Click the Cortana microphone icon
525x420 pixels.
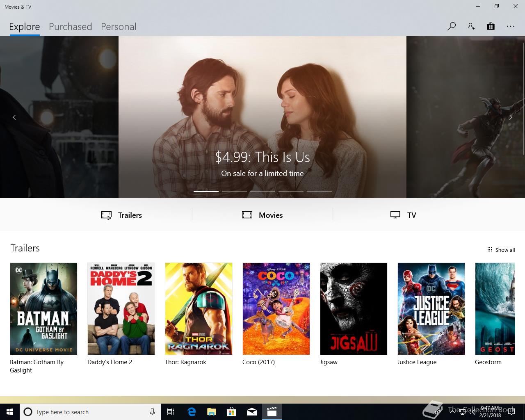[152, 412]
